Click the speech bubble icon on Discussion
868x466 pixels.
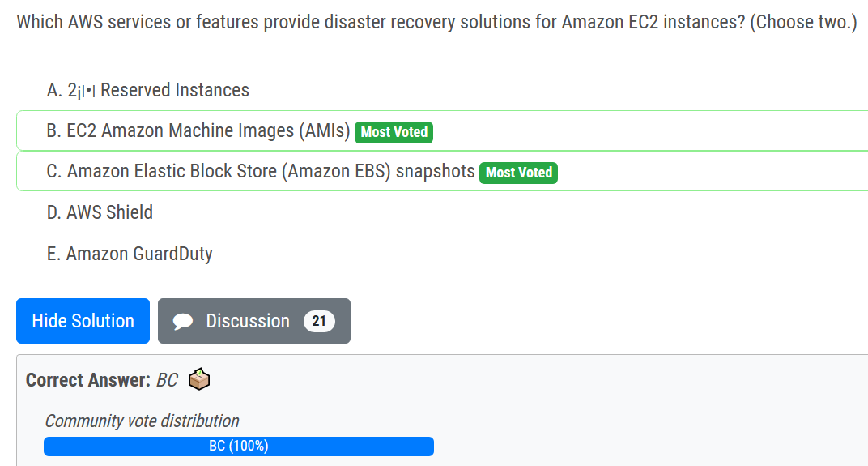[x=184, y=322]
